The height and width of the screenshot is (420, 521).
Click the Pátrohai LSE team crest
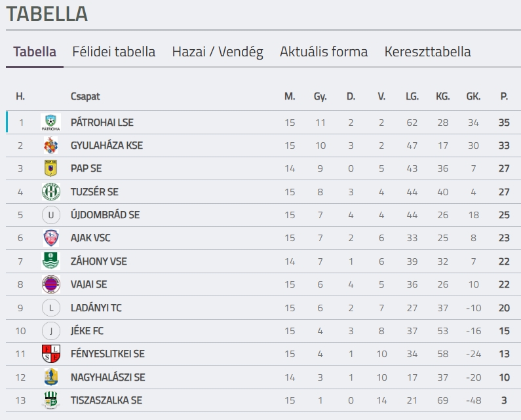pos(51,123)
